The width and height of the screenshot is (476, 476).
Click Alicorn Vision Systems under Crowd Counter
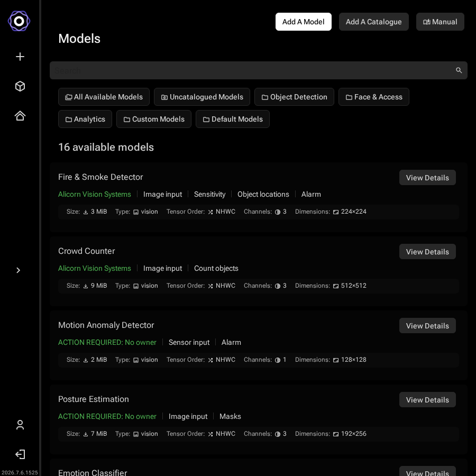click(95, 268)
